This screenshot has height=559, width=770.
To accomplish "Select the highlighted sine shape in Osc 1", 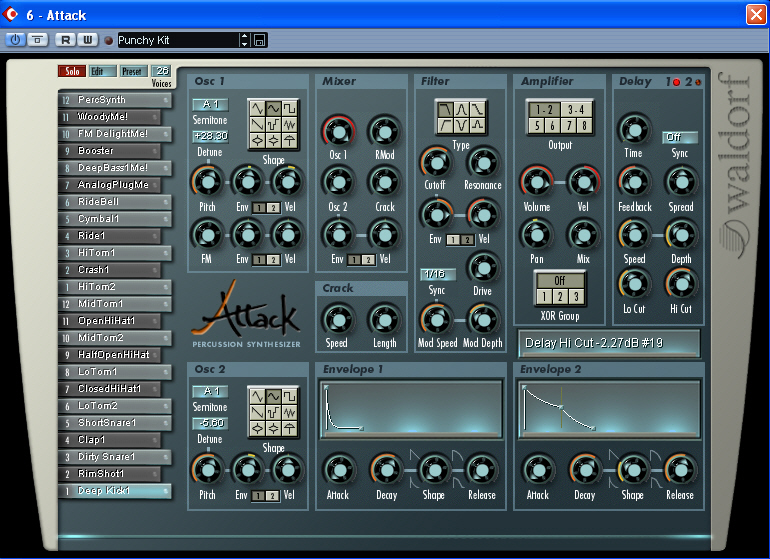I will pyautogui.click(x=274, y=108).
